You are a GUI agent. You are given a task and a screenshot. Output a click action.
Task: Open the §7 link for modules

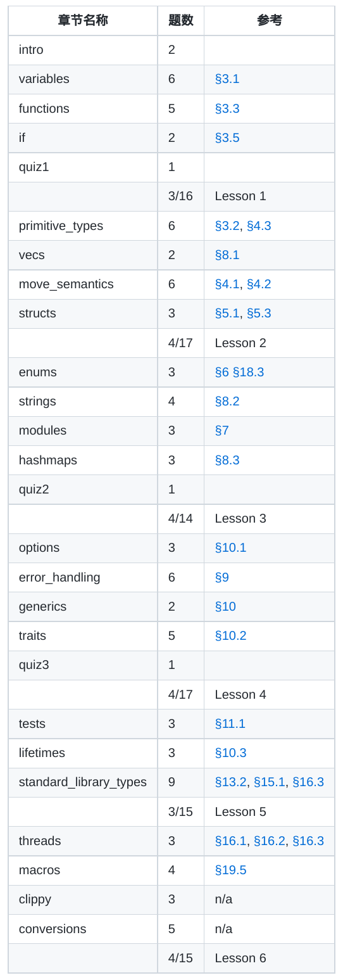pyautogui.click(x=222, y=430)
